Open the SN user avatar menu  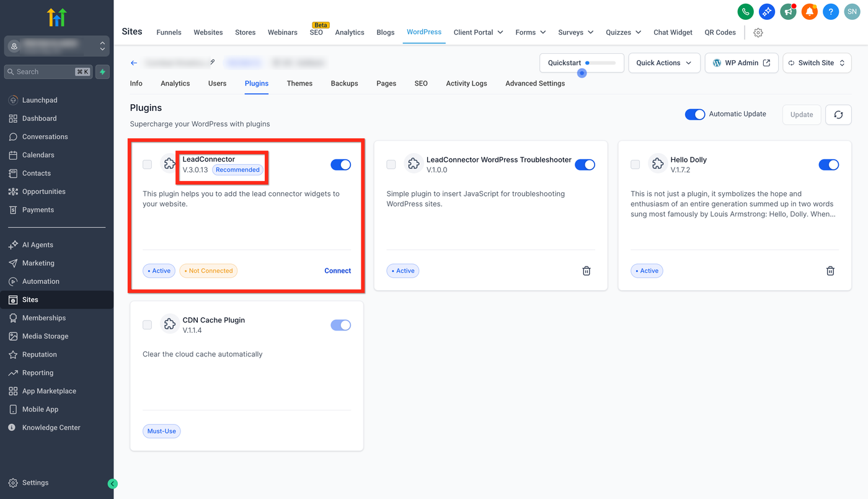[x=852, y=11]
